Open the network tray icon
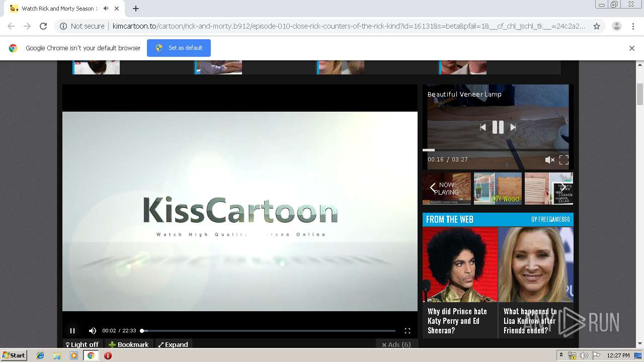644x362 pixels. tap(572, 355)
